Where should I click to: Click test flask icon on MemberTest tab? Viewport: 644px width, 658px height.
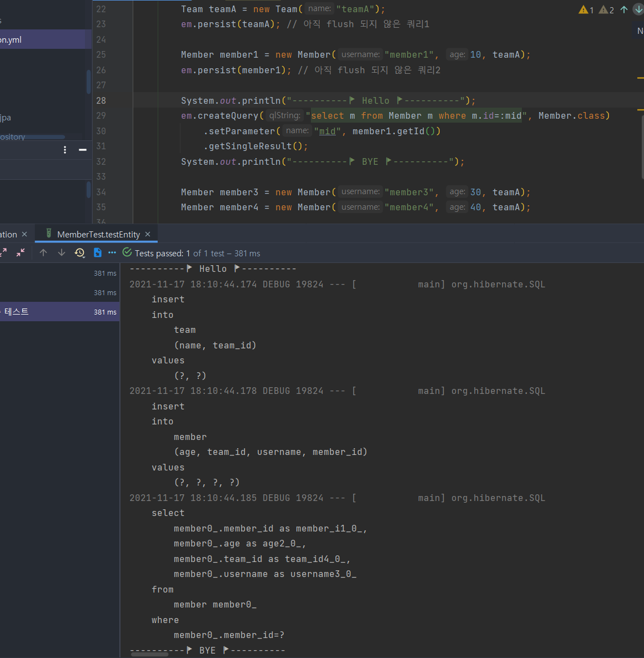coord(49,234)
